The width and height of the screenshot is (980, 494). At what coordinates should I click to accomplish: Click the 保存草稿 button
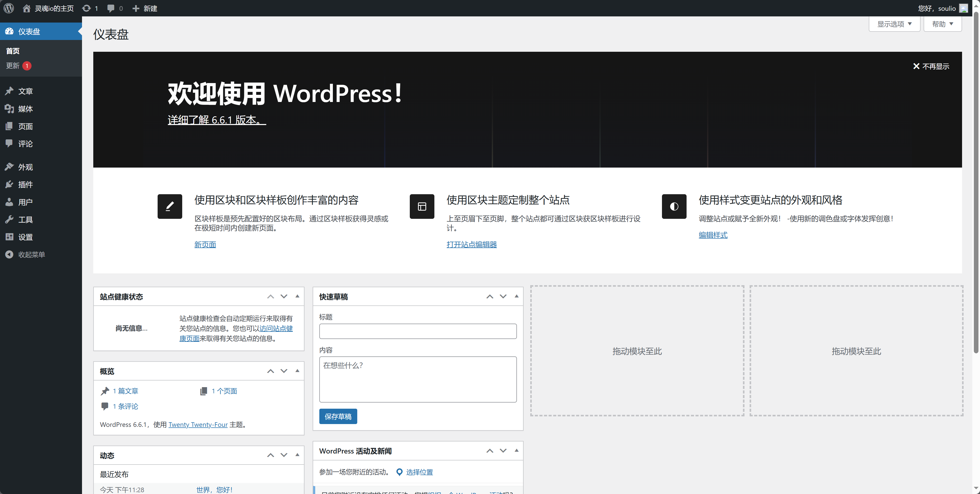[x=338, y=416]
